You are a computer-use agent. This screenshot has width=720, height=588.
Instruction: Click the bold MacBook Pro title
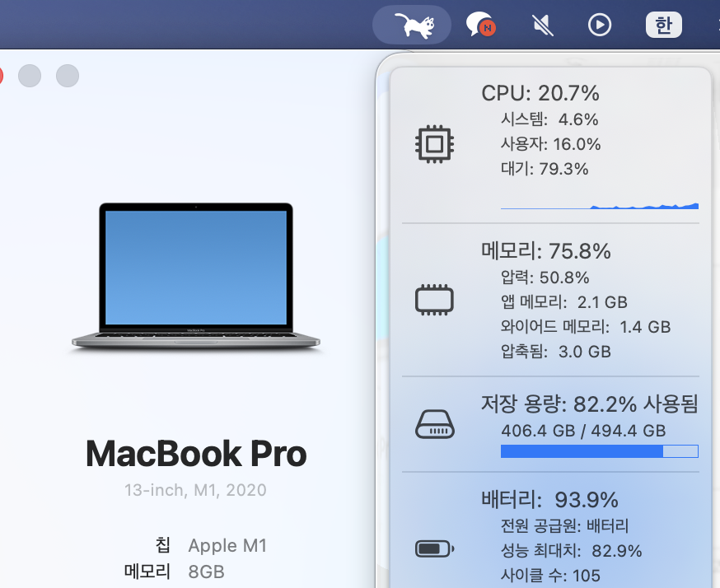coord(196,453)
